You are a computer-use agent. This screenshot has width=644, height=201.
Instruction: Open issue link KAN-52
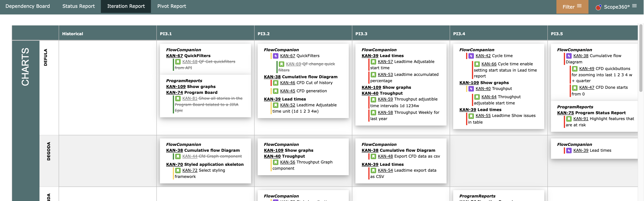tap(288, 105)
